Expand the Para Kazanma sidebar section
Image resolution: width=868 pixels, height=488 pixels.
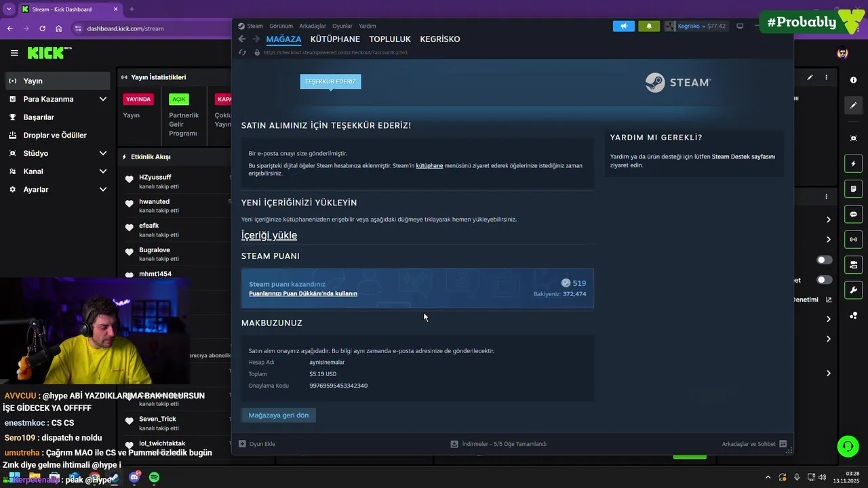[103, 99]
